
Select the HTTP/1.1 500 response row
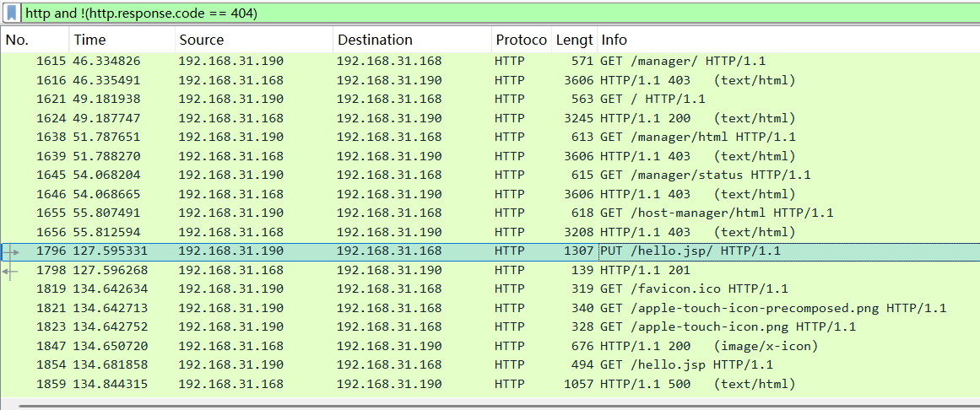coord(490,384)
